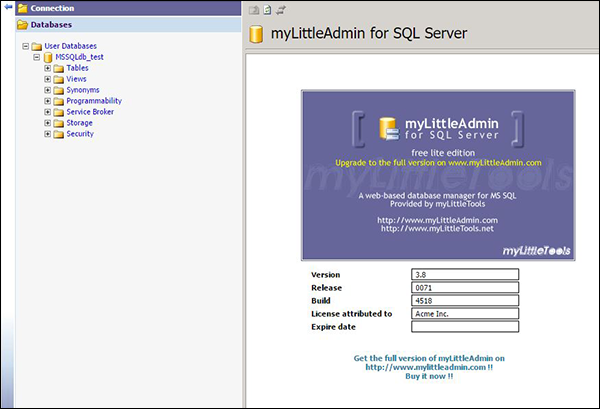Click the Release field showing 0071
The image size is (600, 409).
(x=465, y=287)
